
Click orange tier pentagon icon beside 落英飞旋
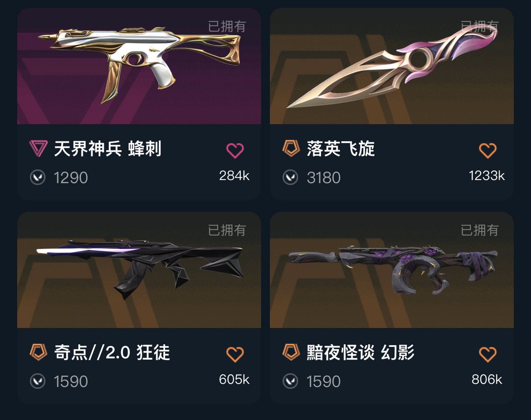pyautogui.click(x=291, y=149)
